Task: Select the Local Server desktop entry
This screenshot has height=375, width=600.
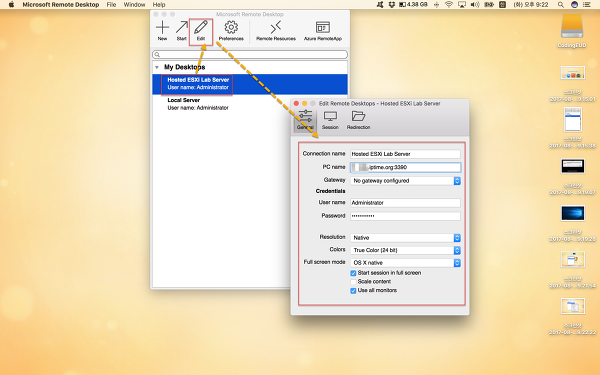Action: point(250,104)
